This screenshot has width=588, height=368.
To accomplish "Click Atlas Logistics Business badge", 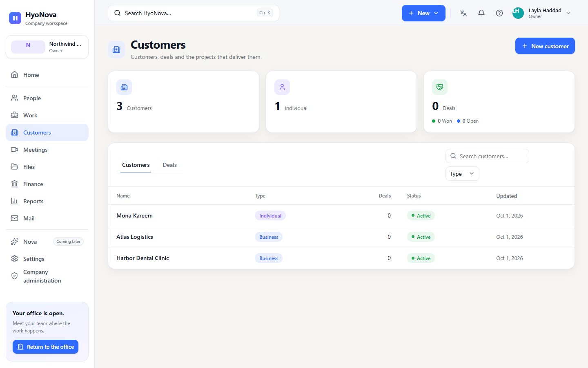I will 269,237.
